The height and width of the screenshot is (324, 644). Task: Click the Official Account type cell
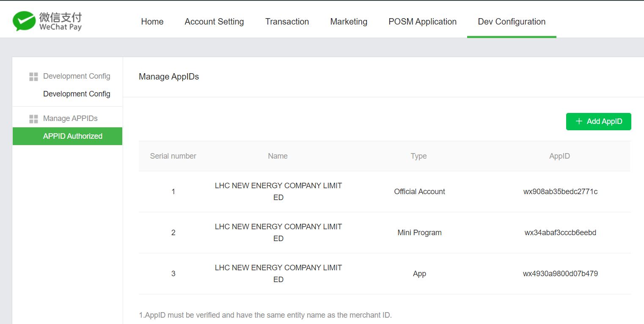(x=419, y=192)
